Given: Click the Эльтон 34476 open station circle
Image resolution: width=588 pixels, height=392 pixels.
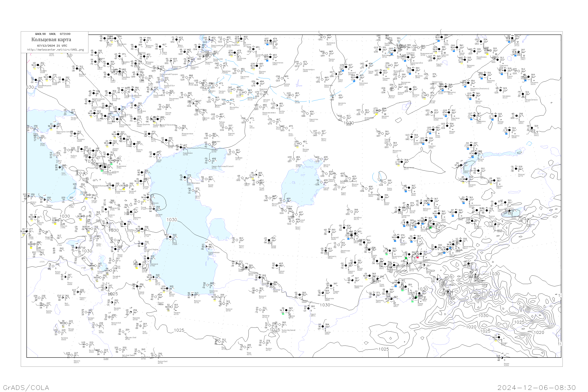Looking at the screenshot, I should [163, 107].
